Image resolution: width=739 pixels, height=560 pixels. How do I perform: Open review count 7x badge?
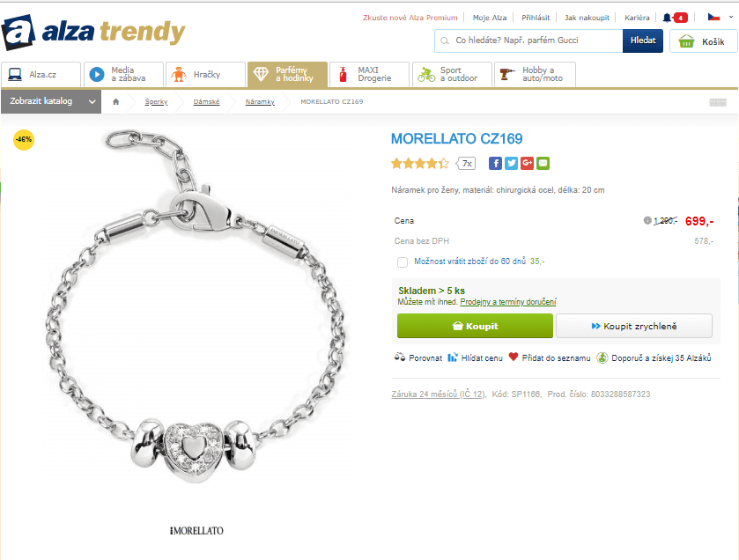click(x=466, y=164)
